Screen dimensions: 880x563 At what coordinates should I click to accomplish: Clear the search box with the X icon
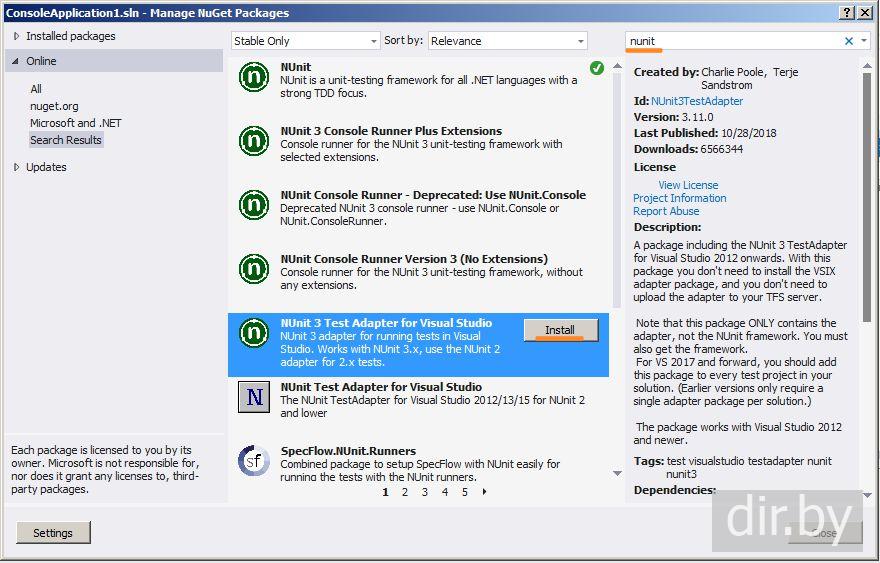click(x=849, y=41)
